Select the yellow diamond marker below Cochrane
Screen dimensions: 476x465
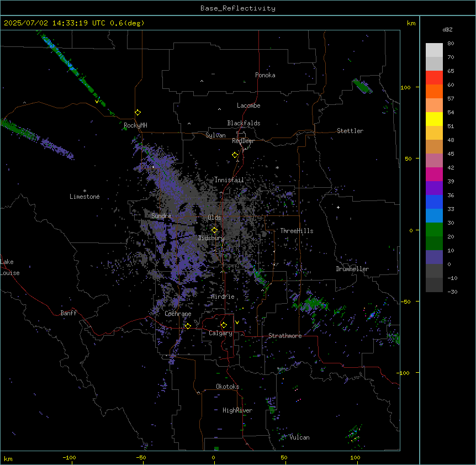[188, 326]
